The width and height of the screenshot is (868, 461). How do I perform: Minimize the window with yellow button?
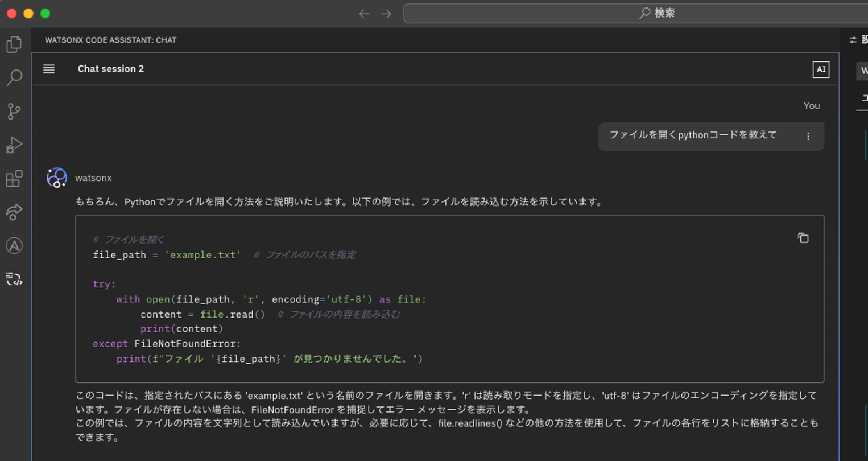coord(28,14)
